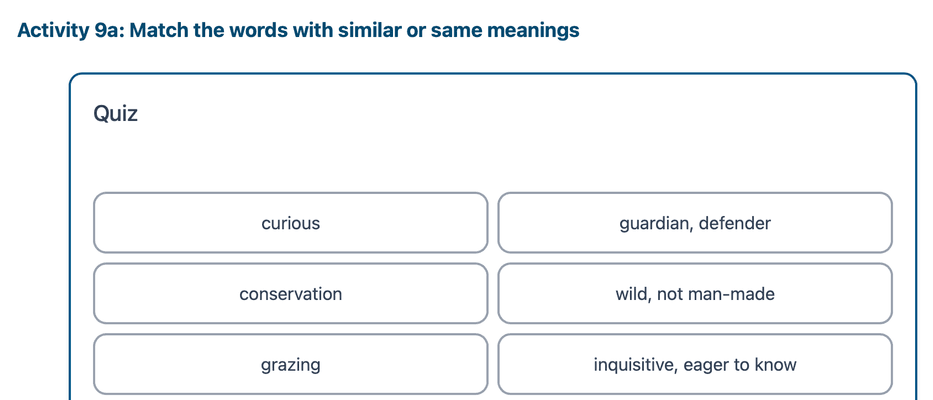
Task: Tap the meaning card mentioning "man-made"
Action: 695,294
